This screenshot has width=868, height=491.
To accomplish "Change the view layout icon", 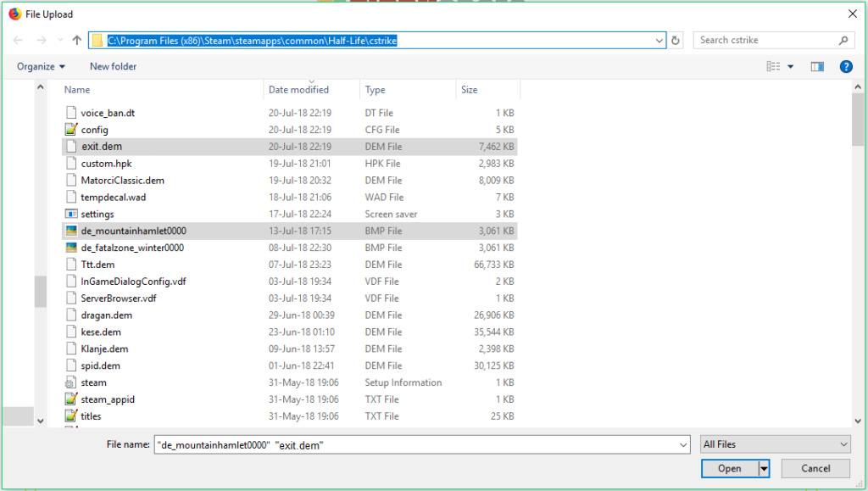I will [773, 66].
